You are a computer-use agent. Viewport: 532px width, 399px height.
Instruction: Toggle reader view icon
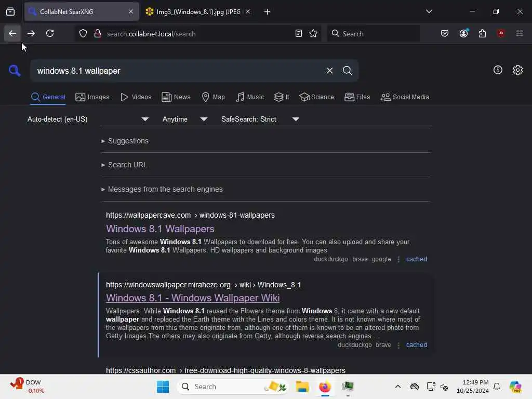coord(299,34)
